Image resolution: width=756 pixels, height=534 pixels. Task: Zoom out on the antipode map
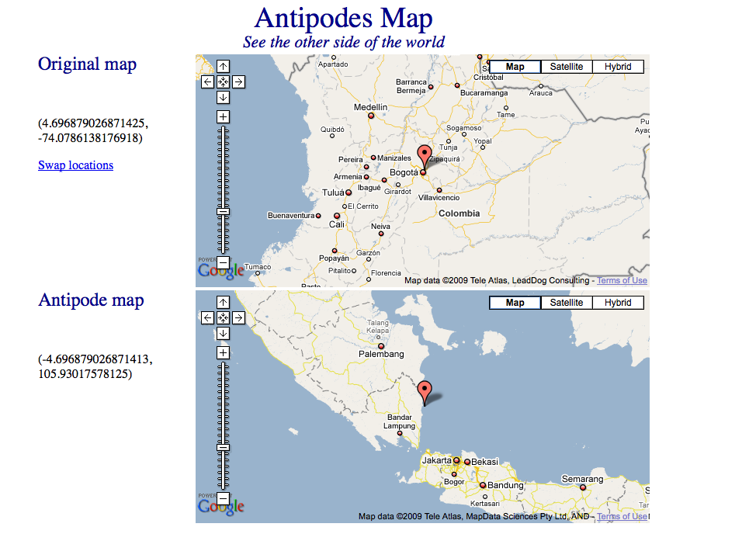(x=223, y=498)
